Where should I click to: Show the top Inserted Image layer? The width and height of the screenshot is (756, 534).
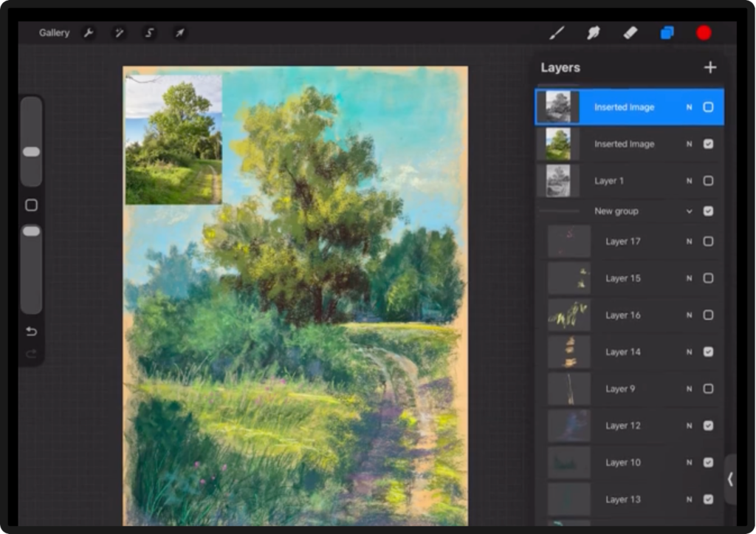tap(708, 107)
